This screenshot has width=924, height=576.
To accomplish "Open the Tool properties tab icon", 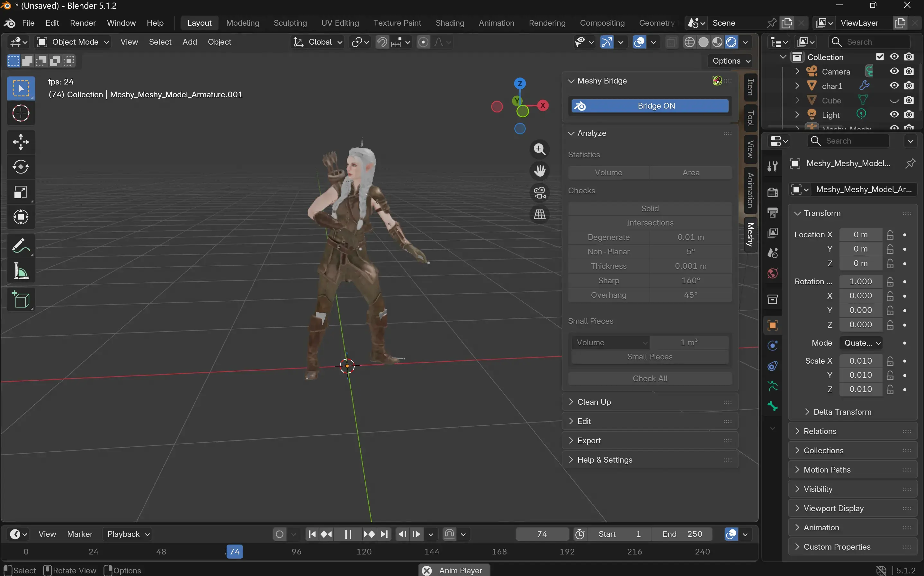I will [773, 166].
